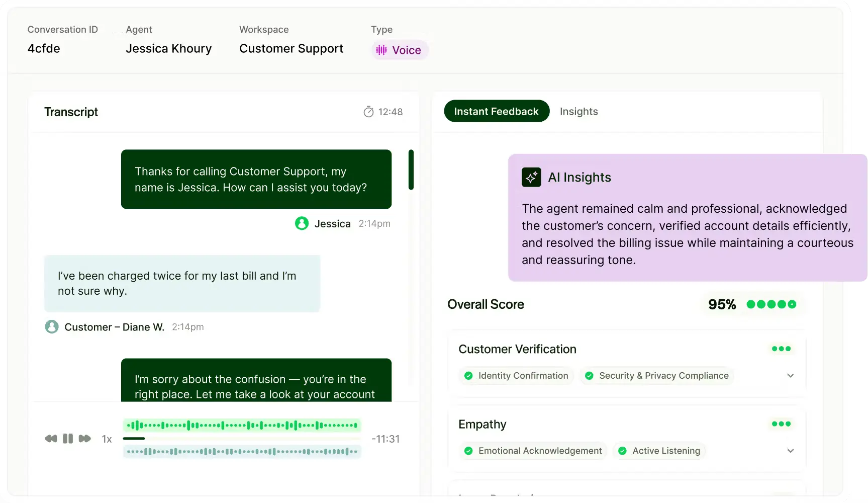The width and height of the screenshot is (868, 503).
Task: Click the Emotional Acknowledgement check icon
Action: pos(468,451)
